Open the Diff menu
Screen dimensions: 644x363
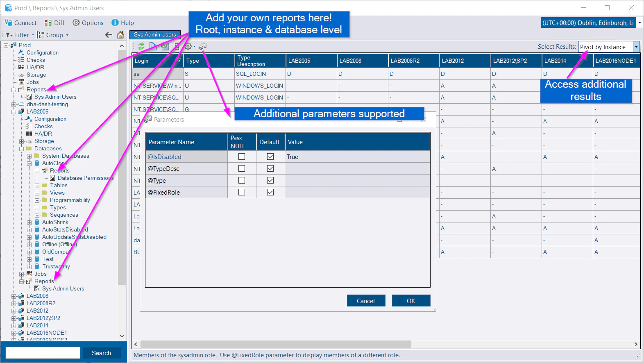click(x=54, y=23)
